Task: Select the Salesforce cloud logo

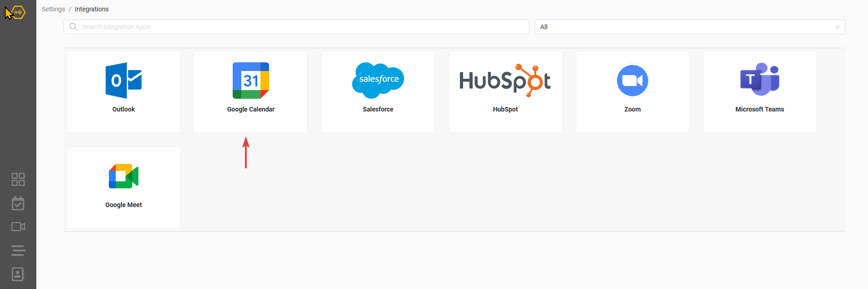Action: [x=378, y=81]
